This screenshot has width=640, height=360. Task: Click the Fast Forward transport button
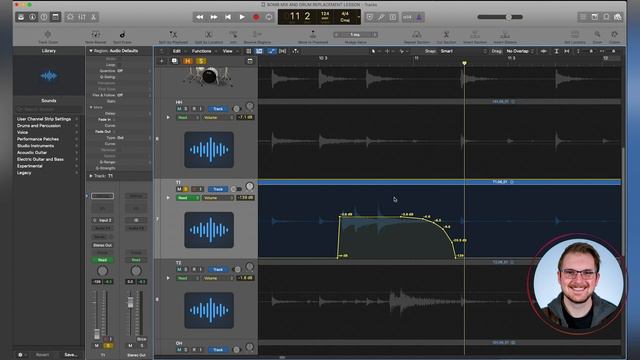click(214, 17)
